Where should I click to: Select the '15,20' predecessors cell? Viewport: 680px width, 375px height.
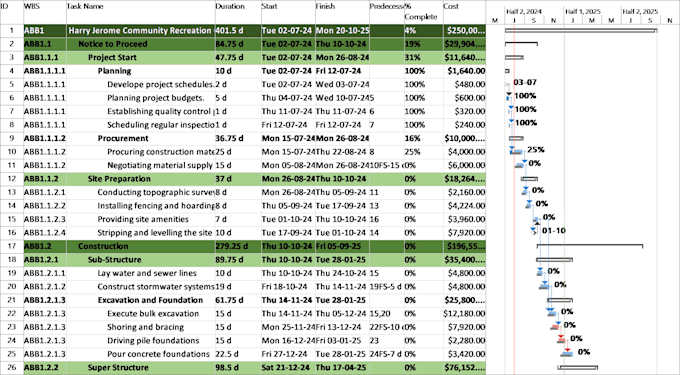(x=387, y=313)
